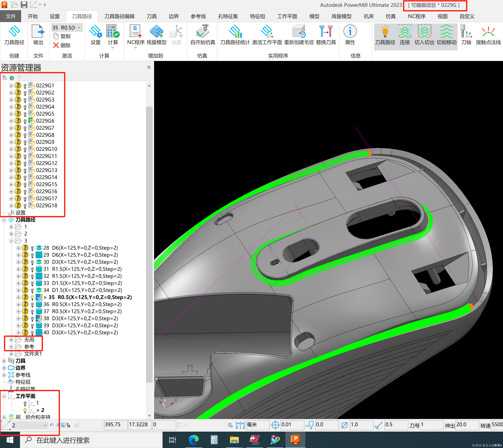Add to NC程序 icon

pos(136,32)
